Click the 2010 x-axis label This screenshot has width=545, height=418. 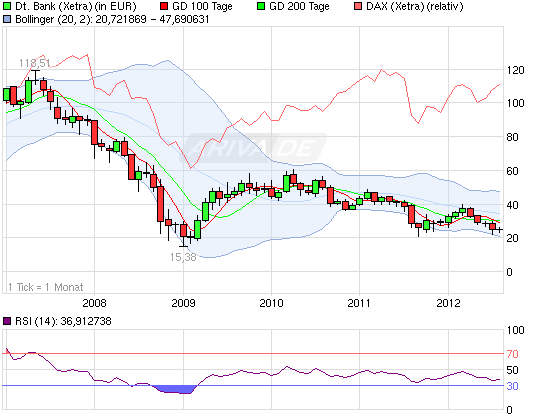[271, 303]
